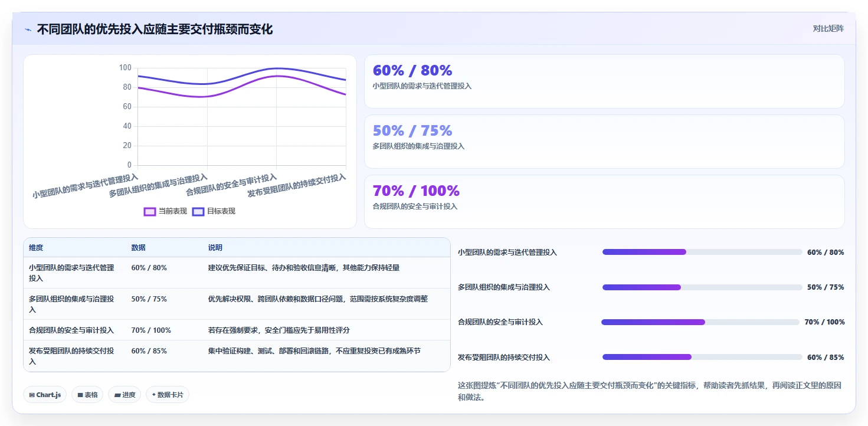Click the 50% / 75% value in the table

pyautogui.click(x=149, y=299)
